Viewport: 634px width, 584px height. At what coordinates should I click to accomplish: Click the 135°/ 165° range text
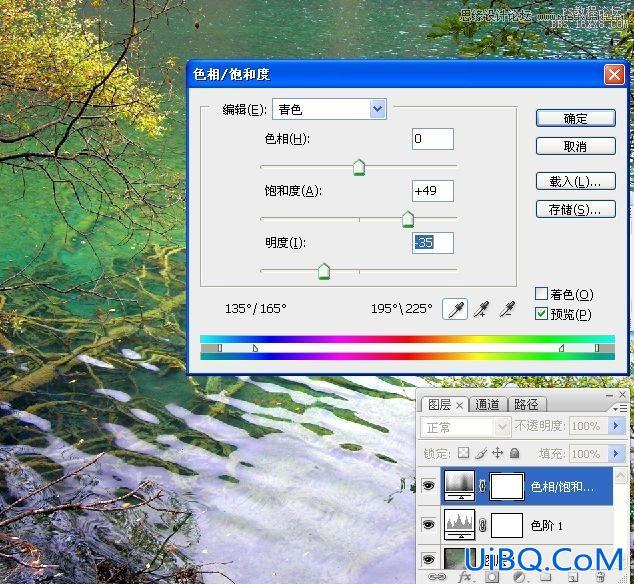[256, 309]
